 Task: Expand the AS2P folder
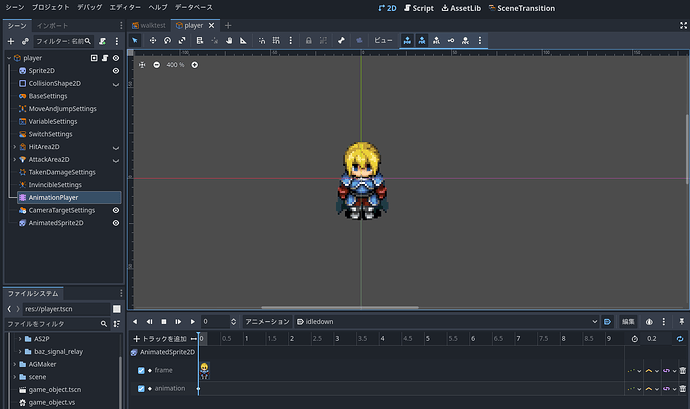[20, 339]
